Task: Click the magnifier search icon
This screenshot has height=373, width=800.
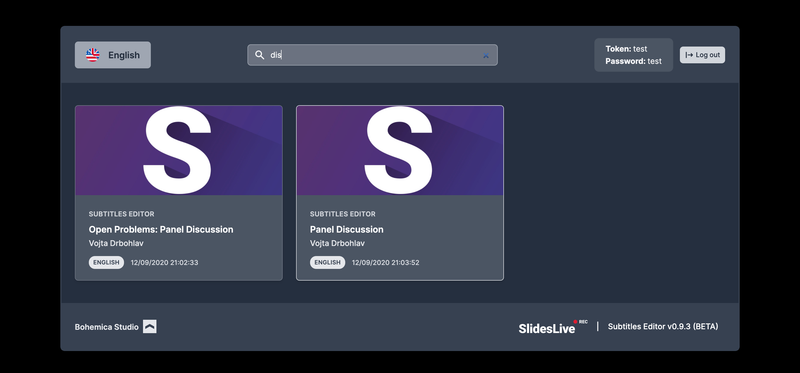Action: [260, 55]
